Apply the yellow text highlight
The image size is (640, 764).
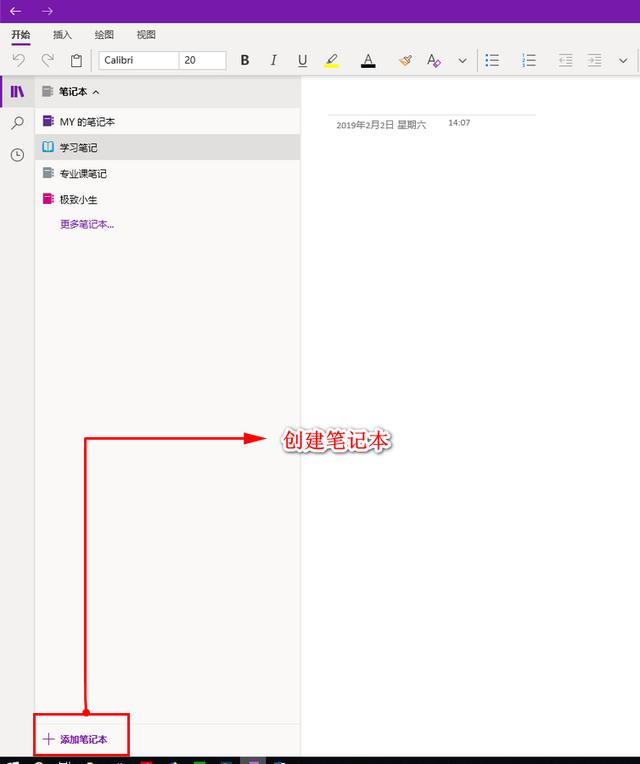(x=332, y=60)
